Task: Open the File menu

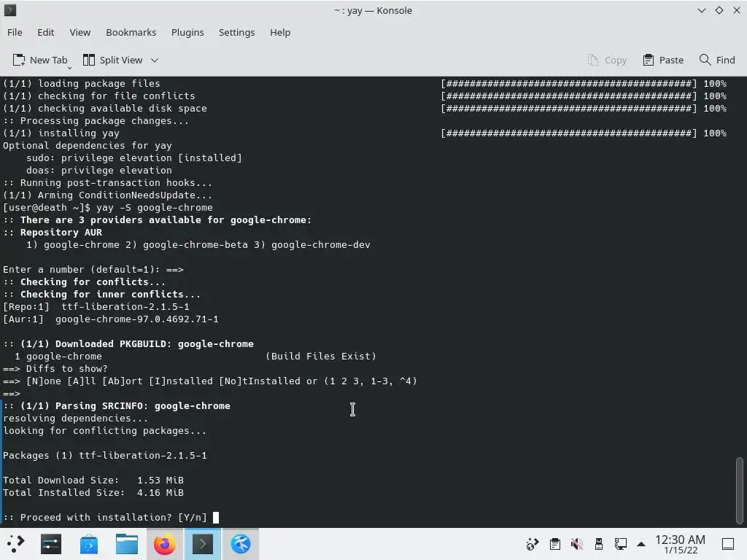Action: (x=15, y=32)
